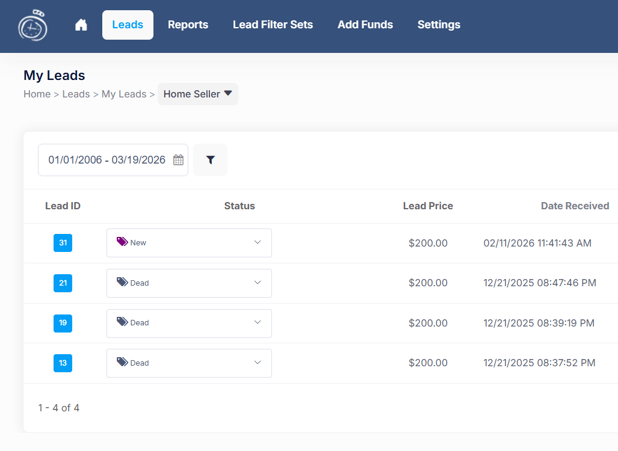Click the Home breadcrumb link
Viewport: 618px width, 451px height.
[37, 94]
